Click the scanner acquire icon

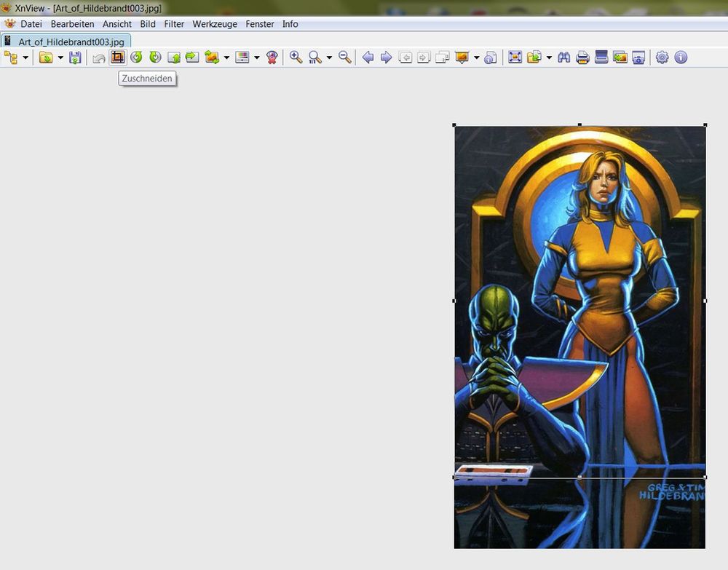tap(601, 58)
